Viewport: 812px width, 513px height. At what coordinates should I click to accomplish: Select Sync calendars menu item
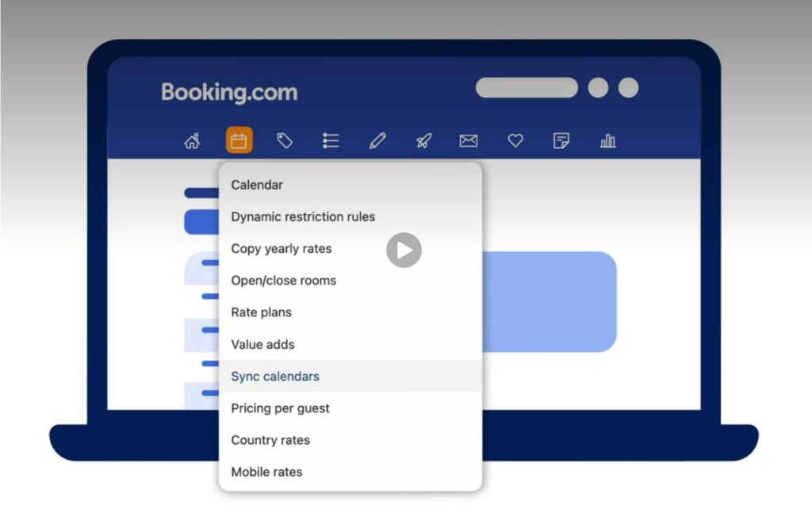point(350,377)
